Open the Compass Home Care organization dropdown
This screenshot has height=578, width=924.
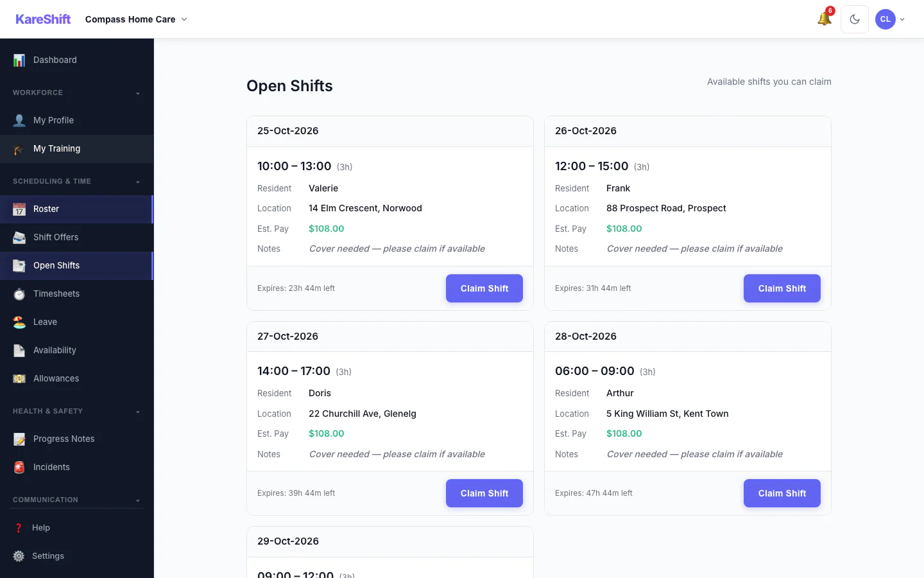click(136, 19)
